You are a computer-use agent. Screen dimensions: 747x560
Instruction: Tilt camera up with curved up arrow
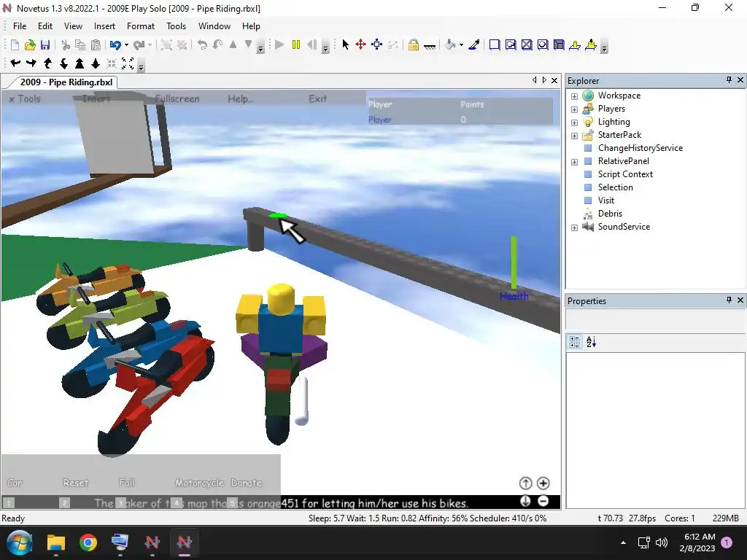(47, 63)
